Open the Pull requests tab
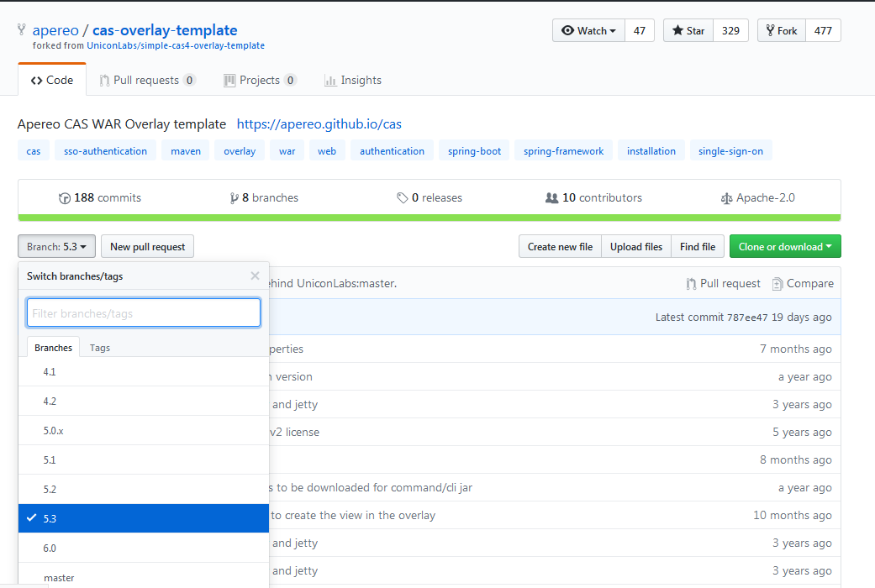Screen dimensions: 875x588 click(x=147, y=81)
